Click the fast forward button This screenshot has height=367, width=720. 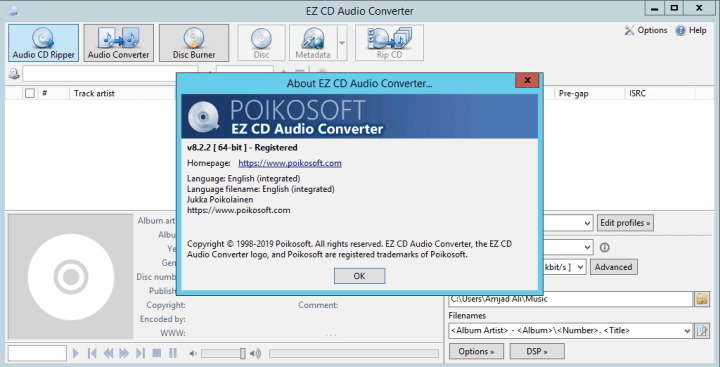click(124, 353)
